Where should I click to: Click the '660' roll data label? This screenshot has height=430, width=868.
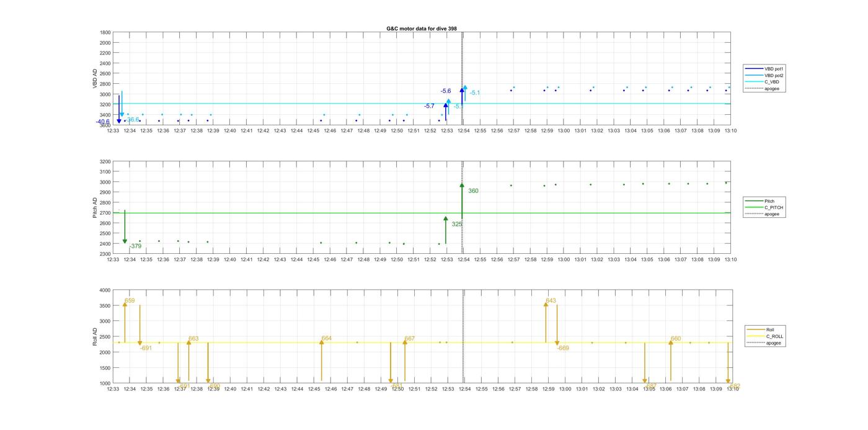(676, 339)
